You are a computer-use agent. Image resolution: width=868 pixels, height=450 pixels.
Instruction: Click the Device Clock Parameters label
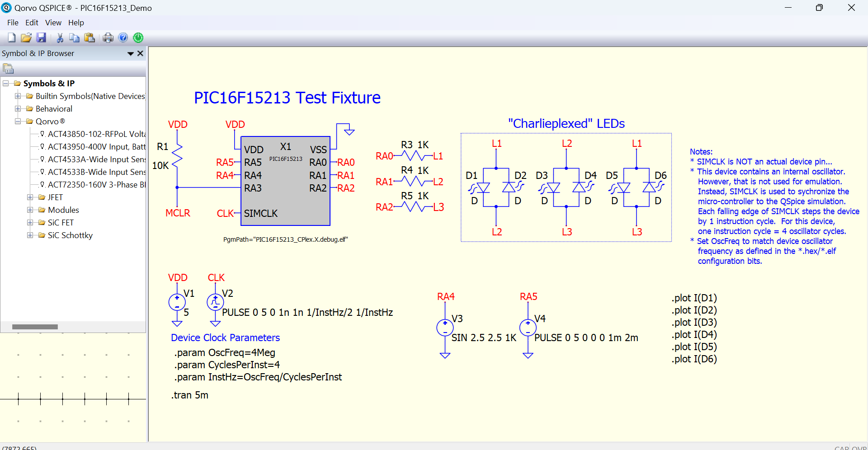click(225, 337)
